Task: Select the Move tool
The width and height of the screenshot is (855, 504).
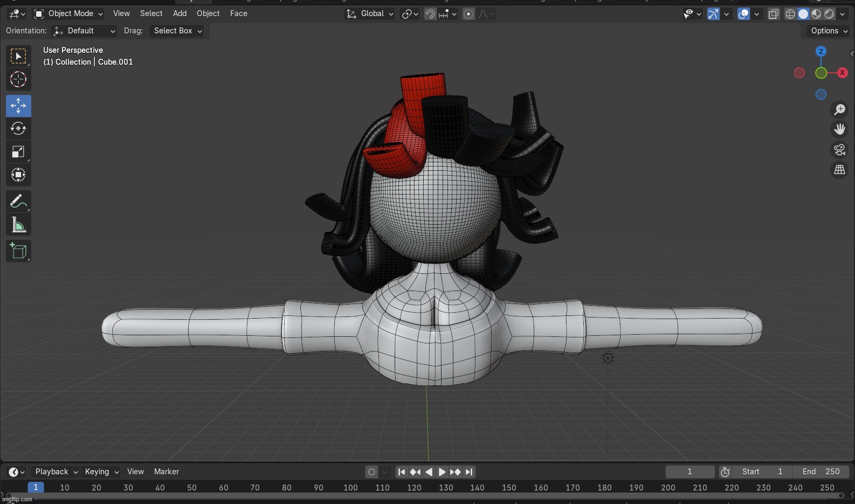Action: (x=18, y=106)
